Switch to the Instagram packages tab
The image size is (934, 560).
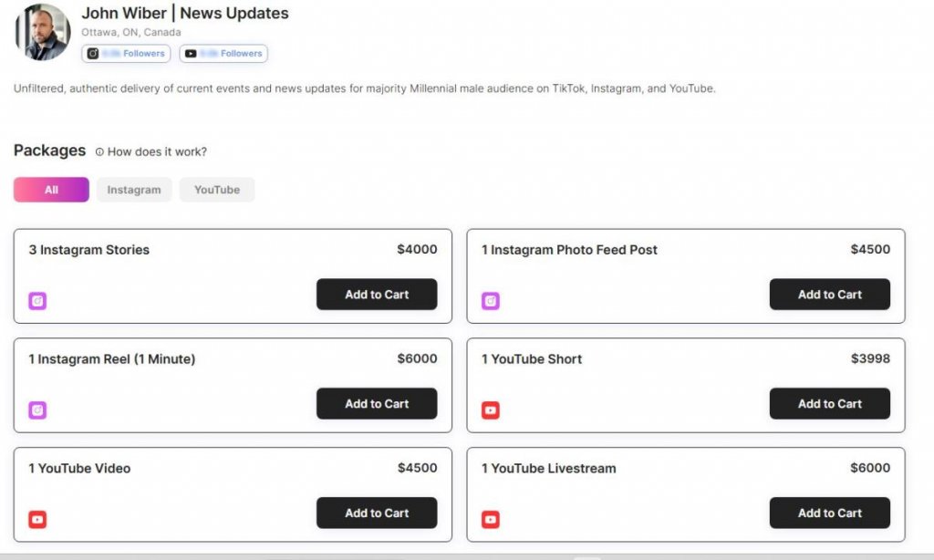point(134,190)
